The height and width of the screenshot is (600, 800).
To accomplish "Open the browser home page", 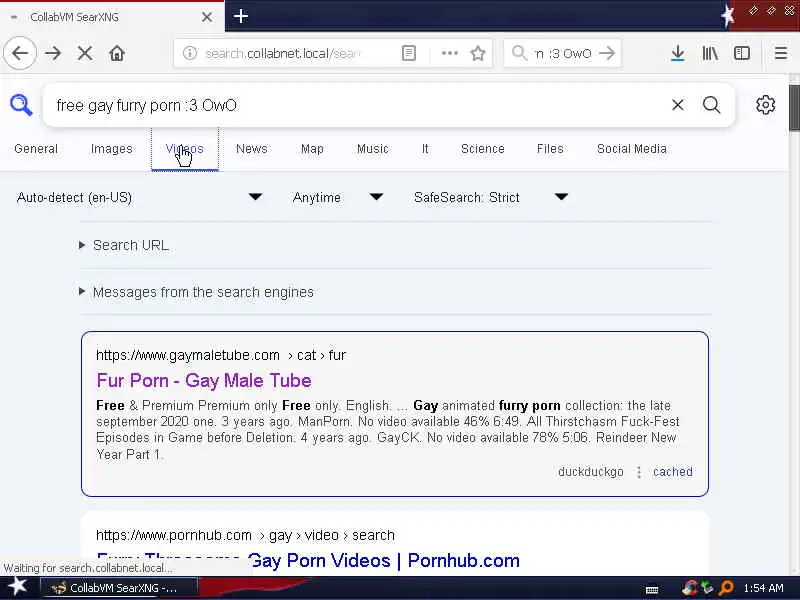I will [117, 53].
